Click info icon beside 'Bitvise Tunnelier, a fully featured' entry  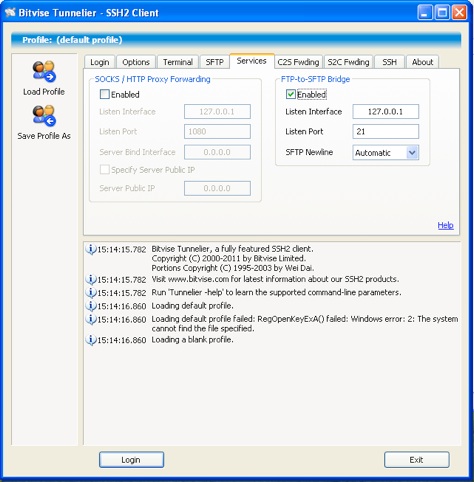(x=91, y=249)
